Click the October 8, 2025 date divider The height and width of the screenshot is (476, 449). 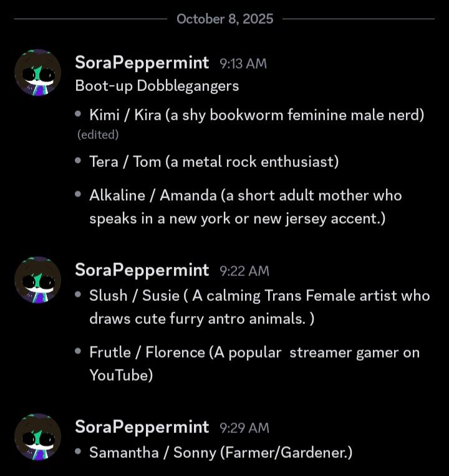(x=224, y=19)
